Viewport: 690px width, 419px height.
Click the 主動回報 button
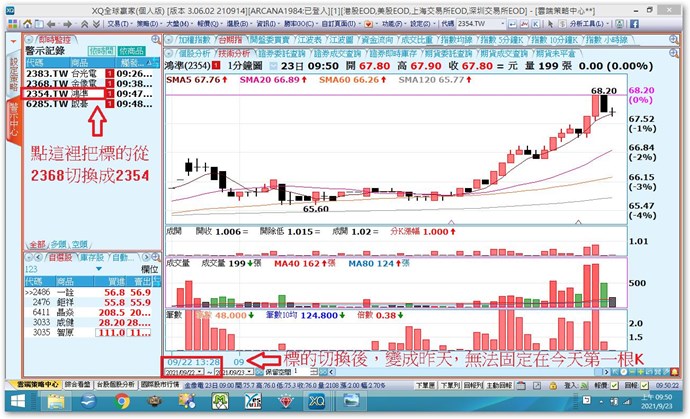click(499, 385)
